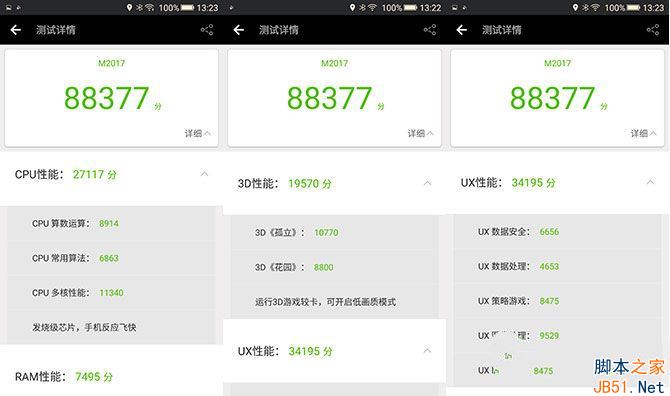Collapse the 3D性能 19570 section chevron
Screen dimensions: 670x396
point(427,183)
